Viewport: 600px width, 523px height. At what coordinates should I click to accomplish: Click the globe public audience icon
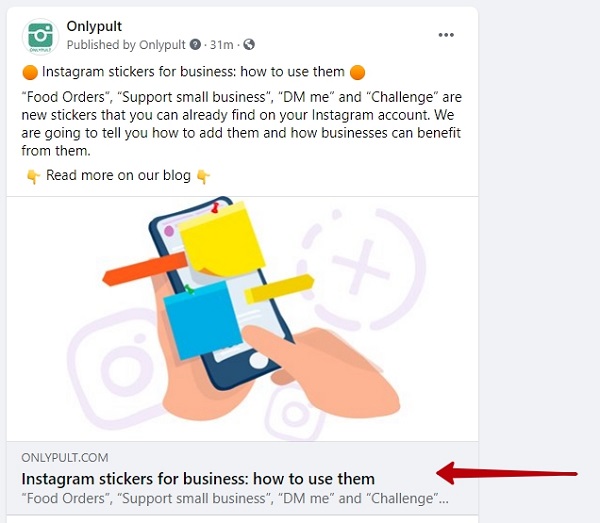[249, 44]
